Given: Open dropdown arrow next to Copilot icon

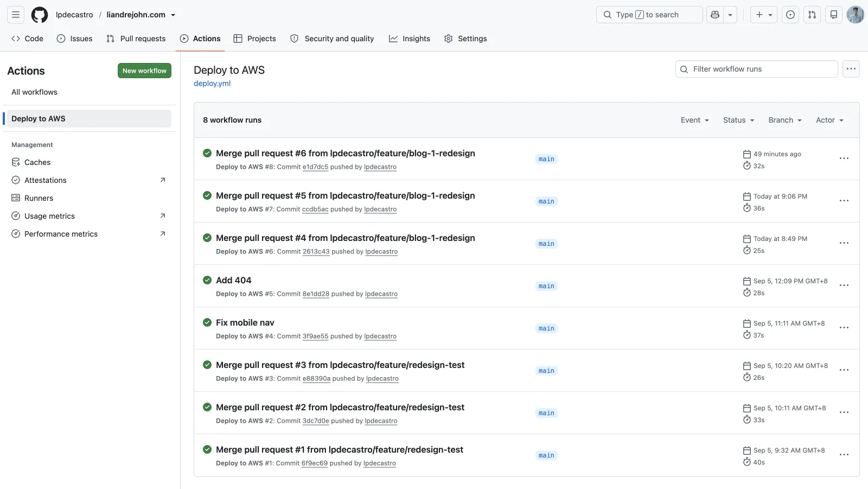Looking at the screenshot, I should 730,15.
